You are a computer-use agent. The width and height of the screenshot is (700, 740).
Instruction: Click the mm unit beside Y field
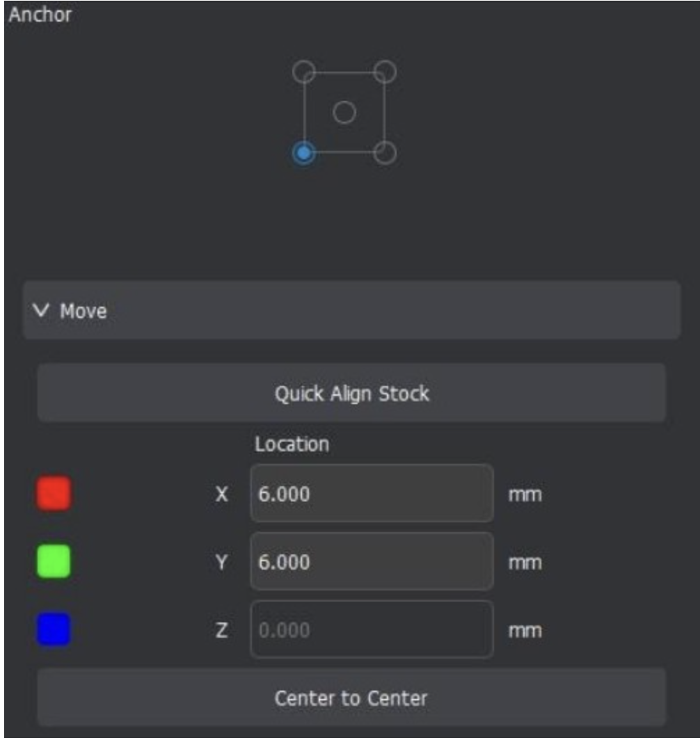525,563
